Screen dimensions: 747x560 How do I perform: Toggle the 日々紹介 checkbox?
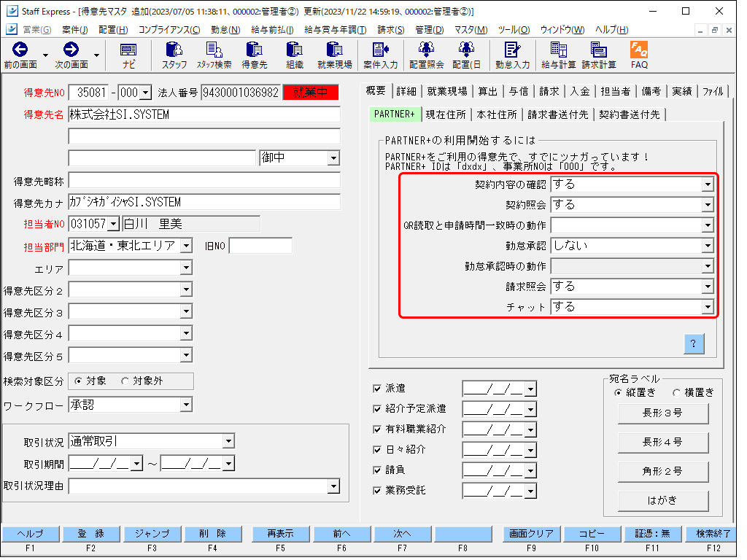pyautogui.click(x=377, y=449)
